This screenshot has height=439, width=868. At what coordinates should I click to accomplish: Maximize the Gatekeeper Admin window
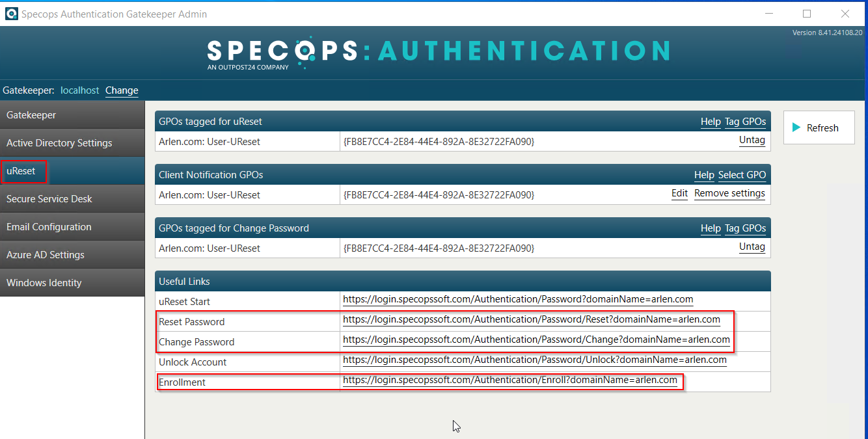(x=807, y=14)
